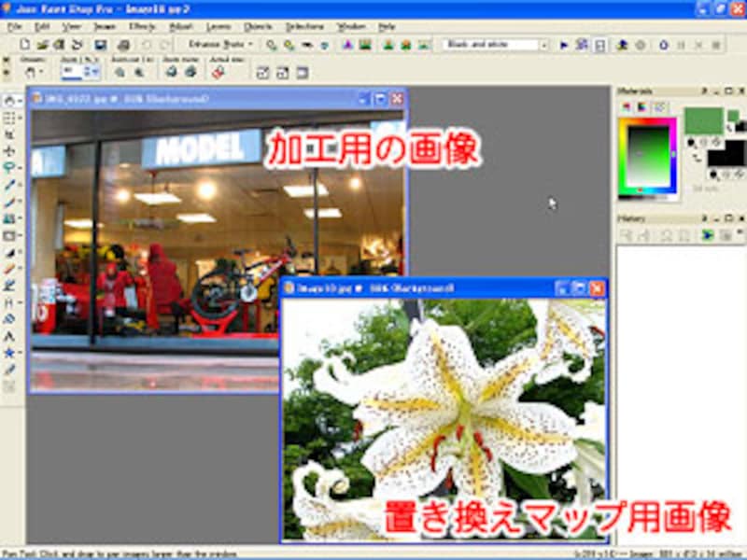The width and height of the screenshot is (747, 560).
Task: Toggle script execution mode button
Action: click(599, 46)
